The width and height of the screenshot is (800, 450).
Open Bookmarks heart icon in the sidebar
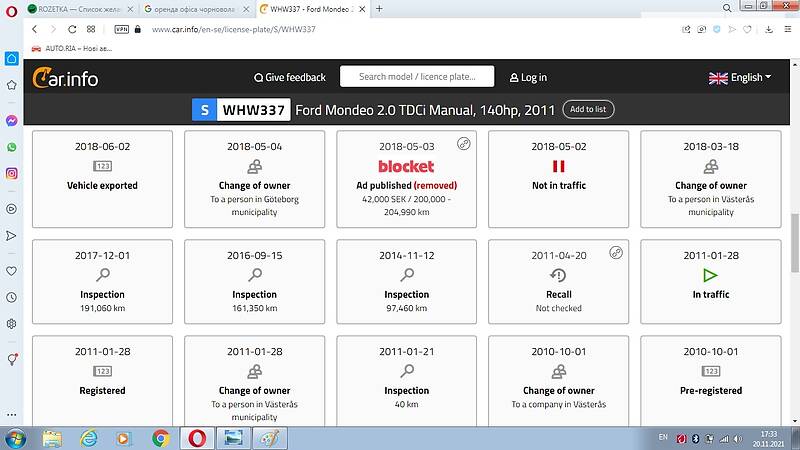tap(11, 271)
